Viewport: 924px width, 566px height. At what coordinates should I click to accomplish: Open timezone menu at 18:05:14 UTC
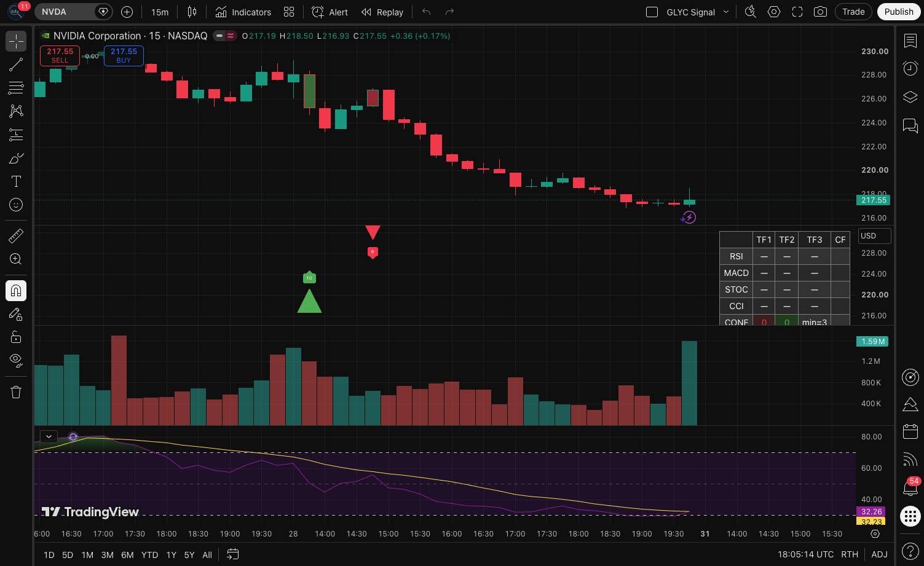tap(805, 554)
